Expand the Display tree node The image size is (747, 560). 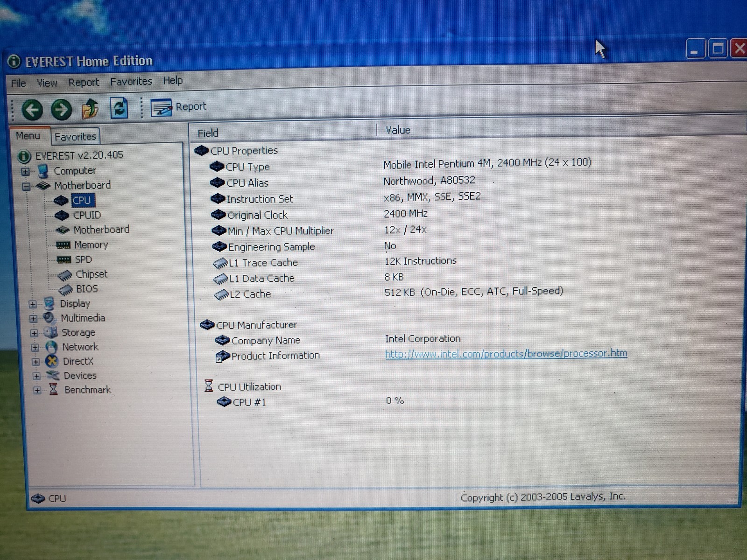(x=32, y=304)
